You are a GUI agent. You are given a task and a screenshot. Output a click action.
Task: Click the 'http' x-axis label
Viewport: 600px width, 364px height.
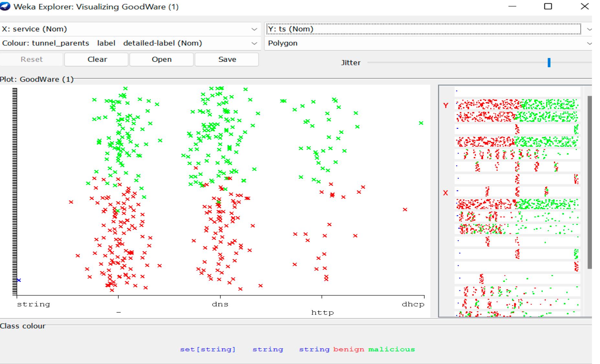(x=322, y=313)
